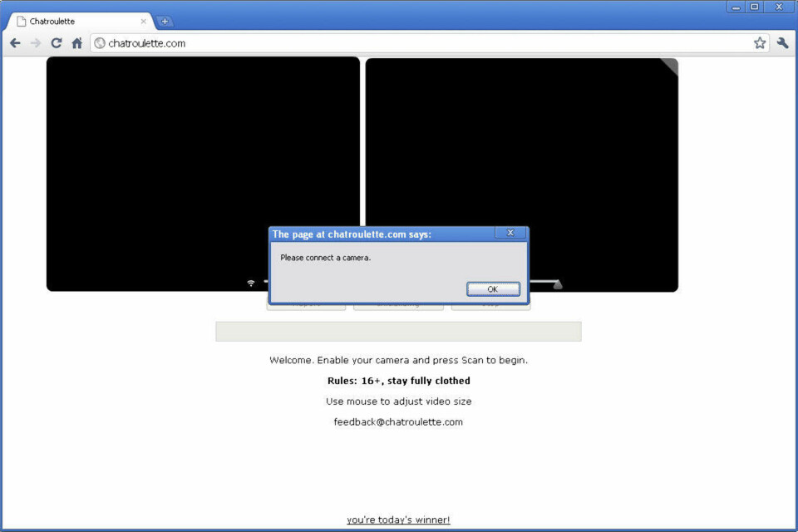
Task: Open a new tab with the plus button
Action: coord(165,22)
